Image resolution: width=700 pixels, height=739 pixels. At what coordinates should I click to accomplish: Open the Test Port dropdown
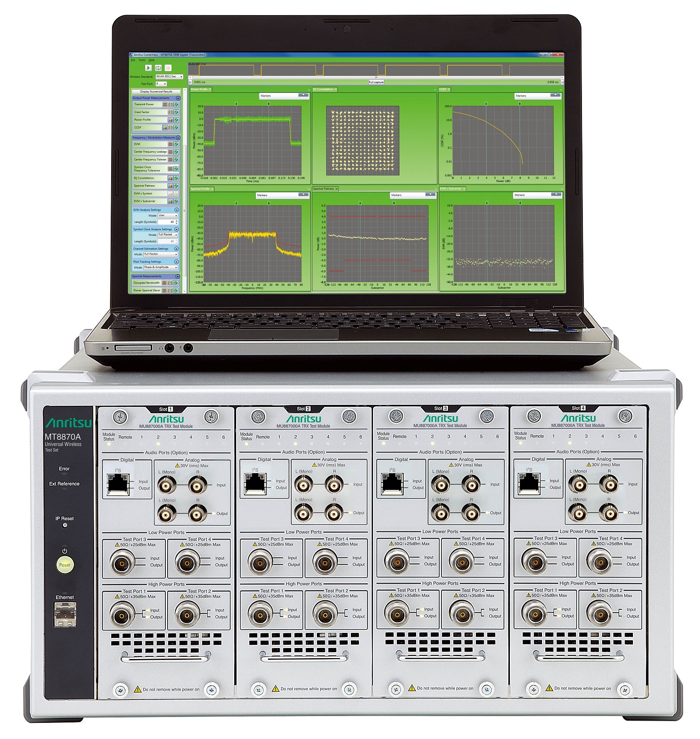point(161,84)
